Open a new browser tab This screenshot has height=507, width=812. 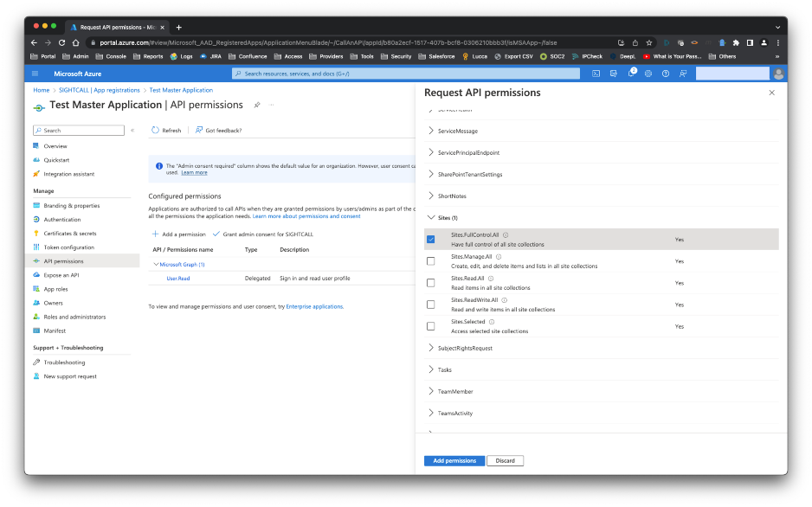(x=178, y=28)
